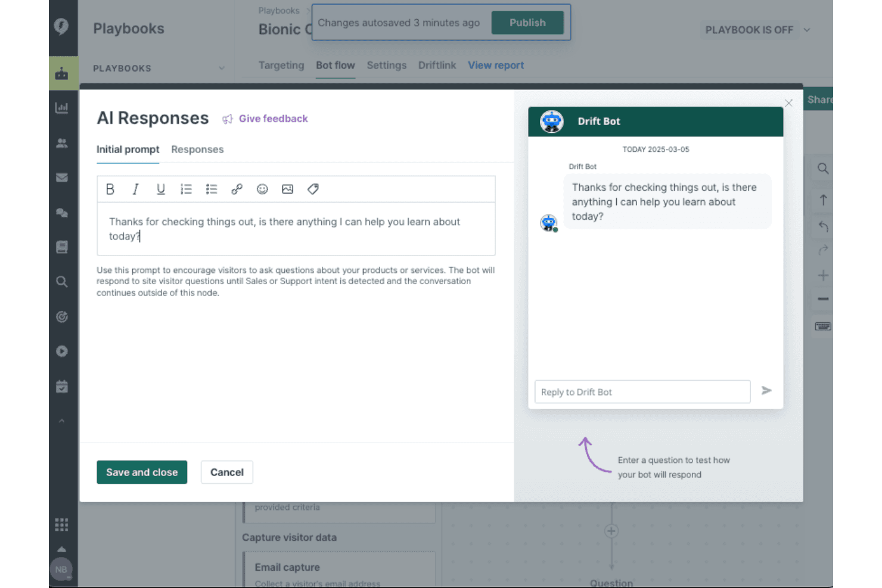Apply italic formatting in the editor
This screenshot has width=882, height=588.
point(135,189)
